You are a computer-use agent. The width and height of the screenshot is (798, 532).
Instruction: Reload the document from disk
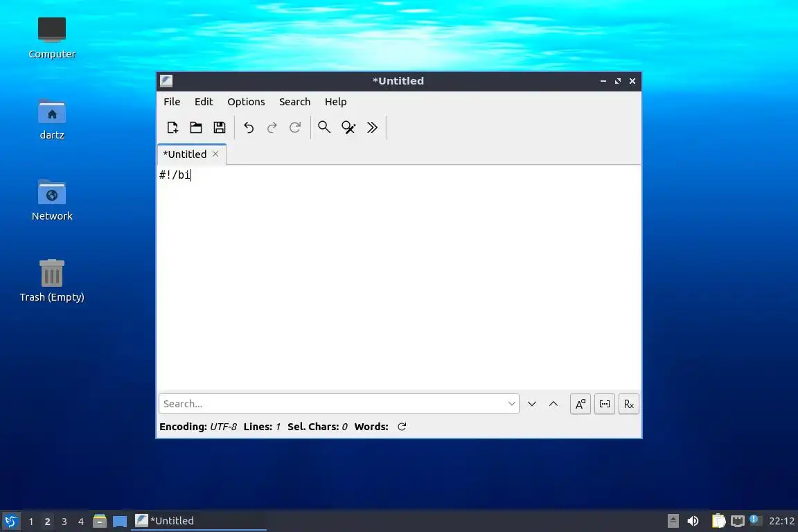click(295, 127)
